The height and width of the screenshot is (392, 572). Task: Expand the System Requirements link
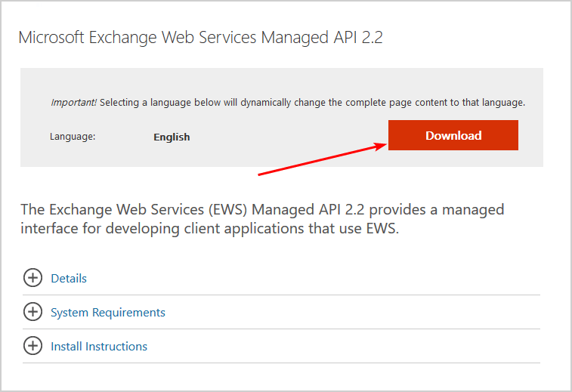tap(107, 312)
